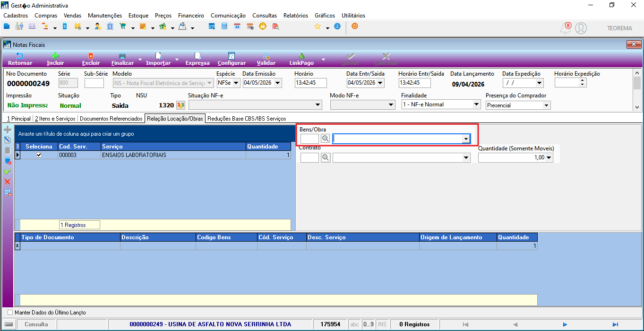Click the Sub-Série input field
This screenshot has width=644, height=331.
coord(94,83)
